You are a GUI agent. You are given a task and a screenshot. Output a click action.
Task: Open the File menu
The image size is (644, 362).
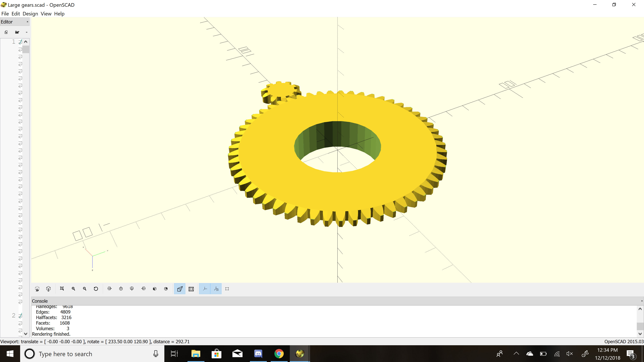point(5,14)
